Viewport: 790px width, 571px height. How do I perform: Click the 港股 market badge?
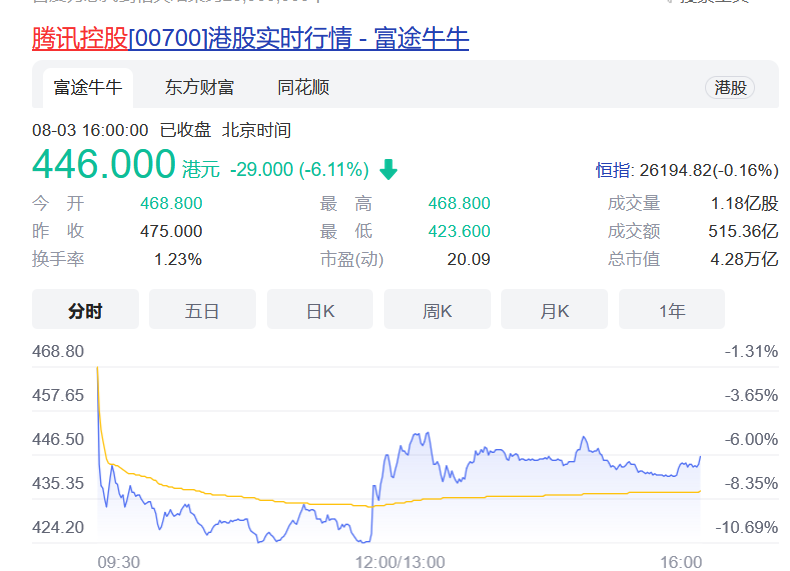[x=730, y=88]
